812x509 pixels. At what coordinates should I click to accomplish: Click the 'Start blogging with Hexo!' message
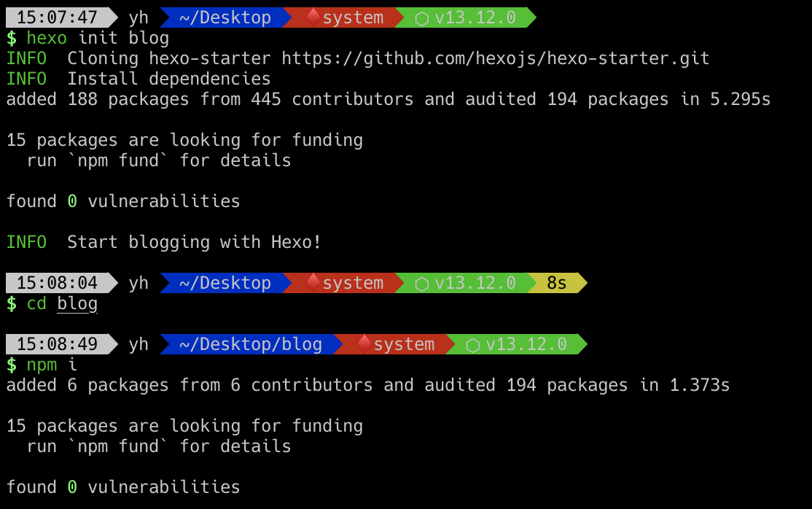194,242
